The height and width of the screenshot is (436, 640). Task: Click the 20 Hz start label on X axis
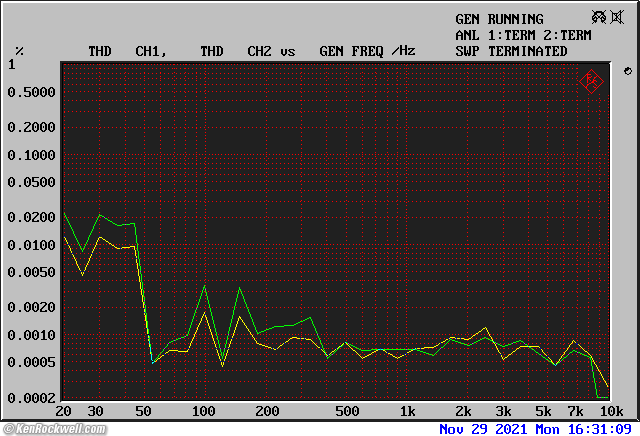tap(64, 411)
